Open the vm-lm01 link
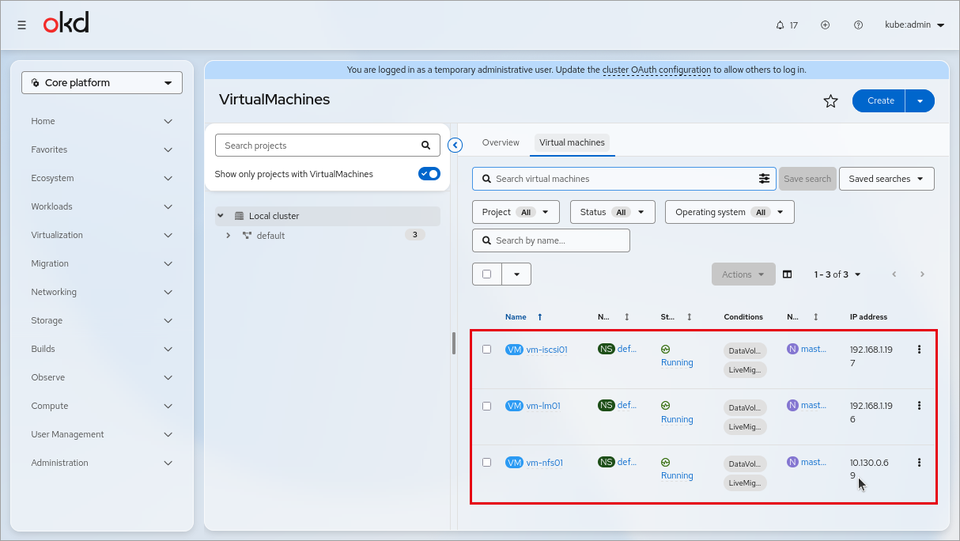 click(543, 406)
